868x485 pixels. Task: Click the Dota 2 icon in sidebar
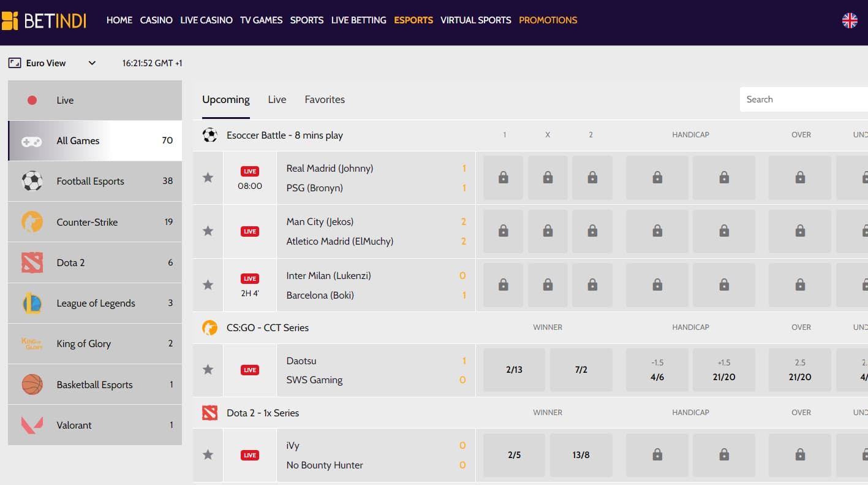(32, 262)
